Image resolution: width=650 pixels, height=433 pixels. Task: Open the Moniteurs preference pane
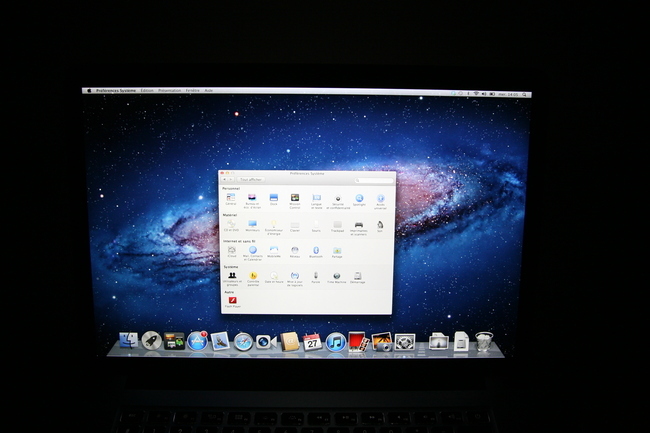(252, 227)
